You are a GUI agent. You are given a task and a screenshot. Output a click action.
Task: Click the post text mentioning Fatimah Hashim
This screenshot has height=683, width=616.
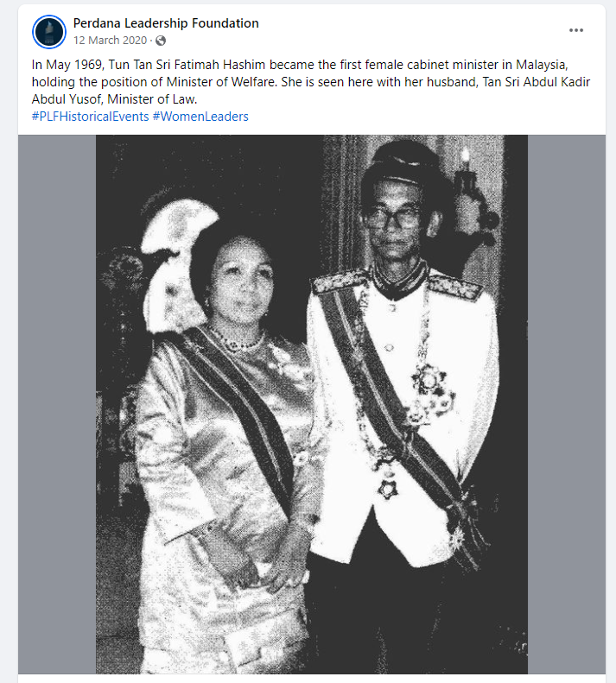[x=311, y=82]
